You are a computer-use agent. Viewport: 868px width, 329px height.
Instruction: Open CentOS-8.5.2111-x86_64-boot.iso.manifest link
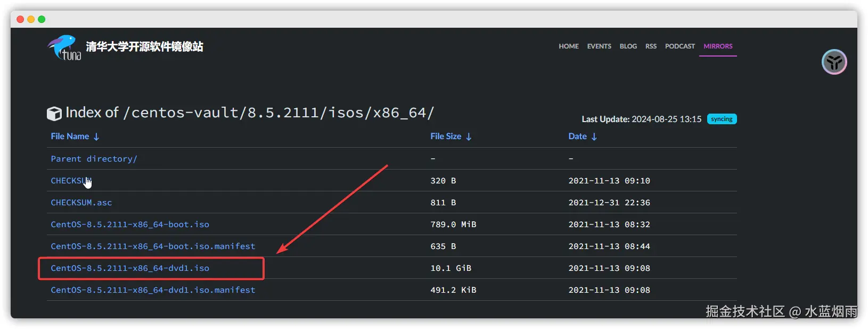click(x=153, y=246)
